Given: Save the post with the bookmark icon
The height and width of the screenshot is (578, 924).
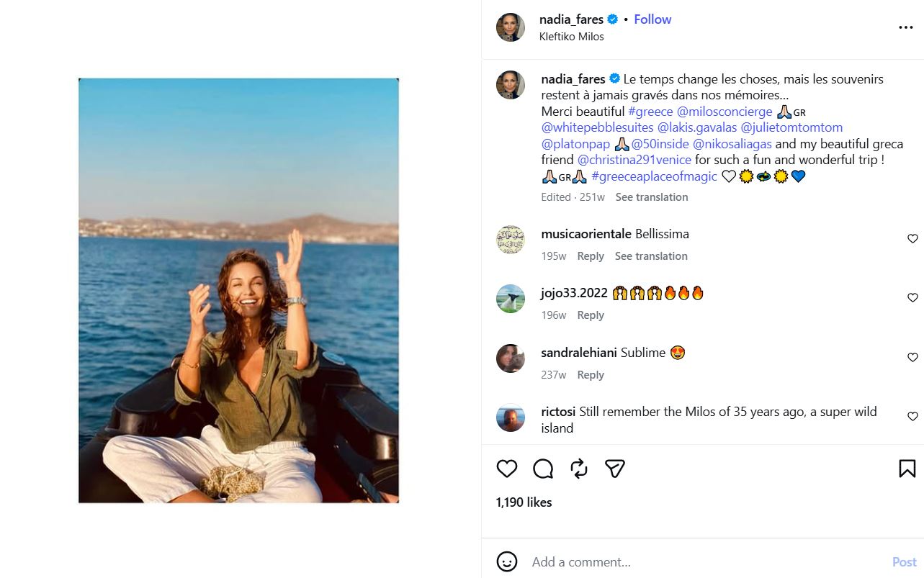Looking at the screenshot, I should coord(906,468).
